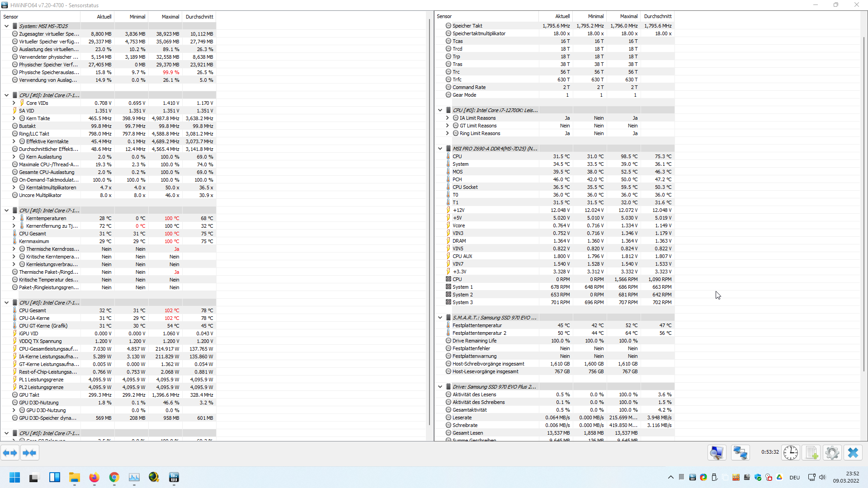The height and width of the screenshot is (488, 868).
Task: Start logging with the spreadsheet-plus icon
Action: [x=811, y=453]
